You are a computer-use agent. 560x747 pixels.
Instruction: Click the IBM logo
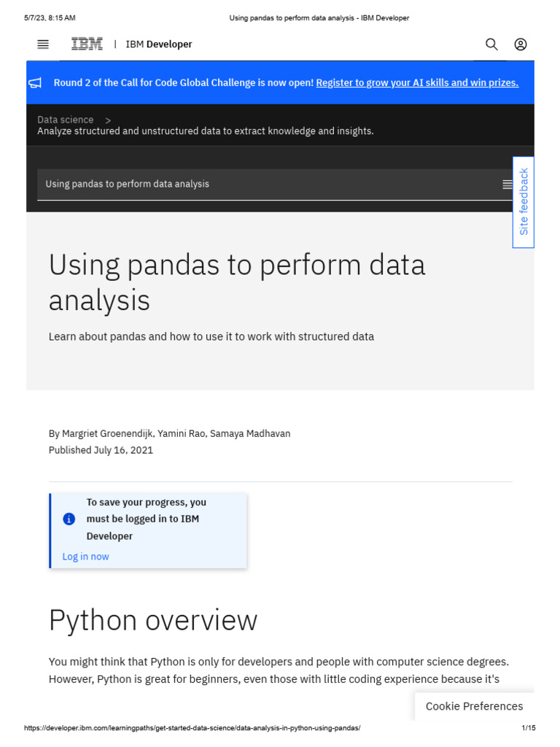[87, 44]
